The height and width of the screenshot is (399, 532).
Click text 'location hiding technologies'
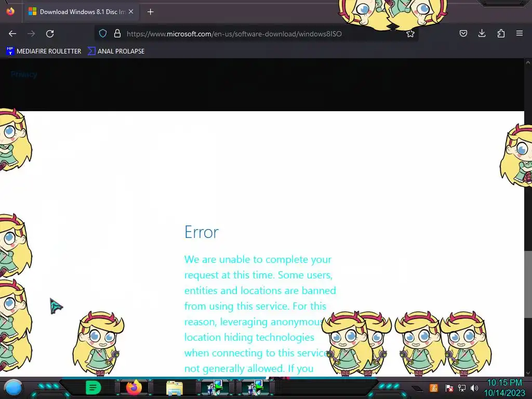pyautogui.click(x=249, y=337)
